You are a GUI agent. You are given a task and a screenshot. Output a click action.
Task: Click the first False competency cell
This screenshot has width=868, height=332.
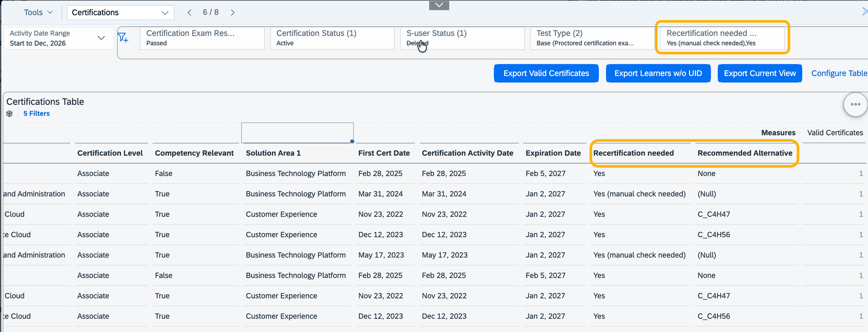(x=164, y=173)
